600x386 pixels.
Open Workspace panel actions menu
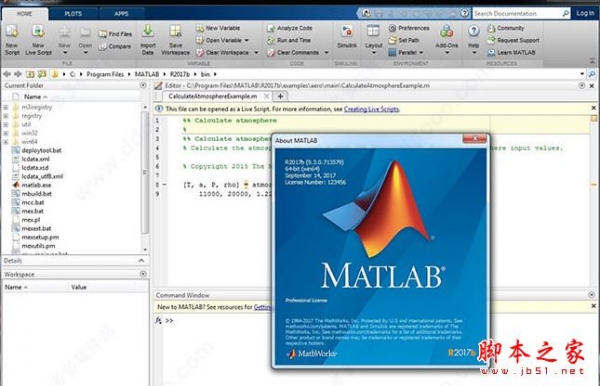143,274
